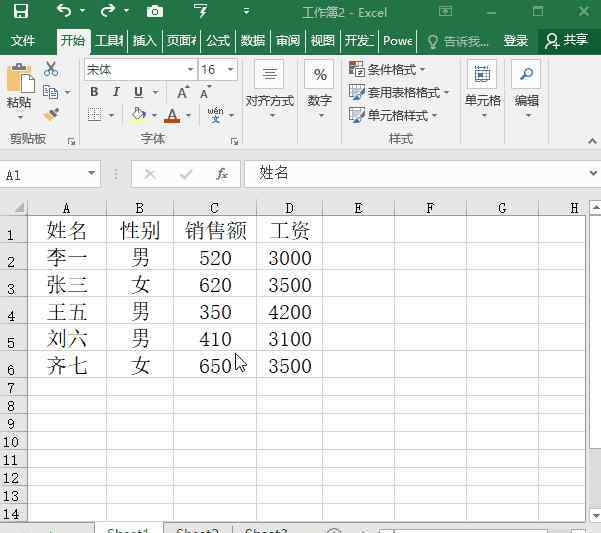Toggle Underline formatting
Viewport: 601px width, 533px height.
138,92
